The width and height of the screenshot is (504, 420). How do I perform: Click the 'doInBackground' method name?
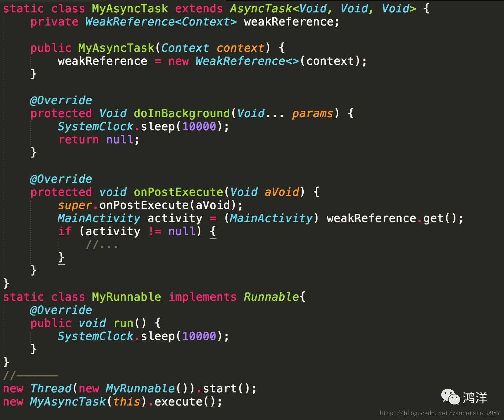pyautogui.click(x=182, y=113)
